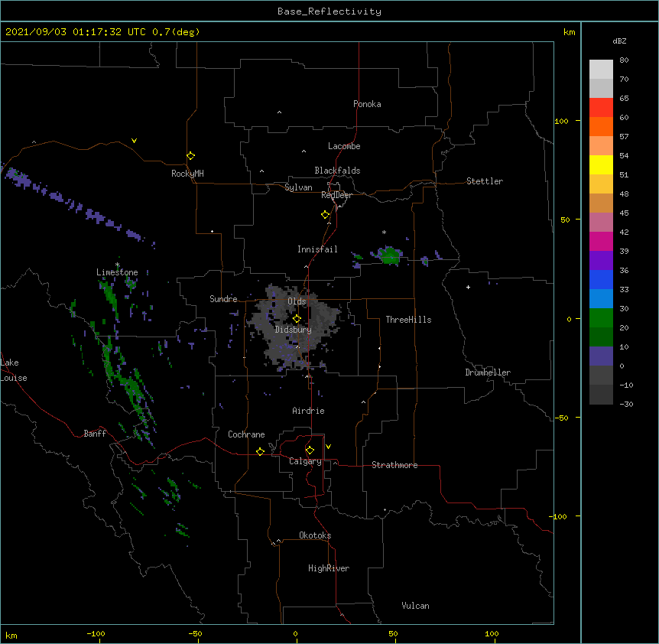Click the green echo east of Innisfail
This screenshot has height=644, width=659.
(x=389, y=255)
